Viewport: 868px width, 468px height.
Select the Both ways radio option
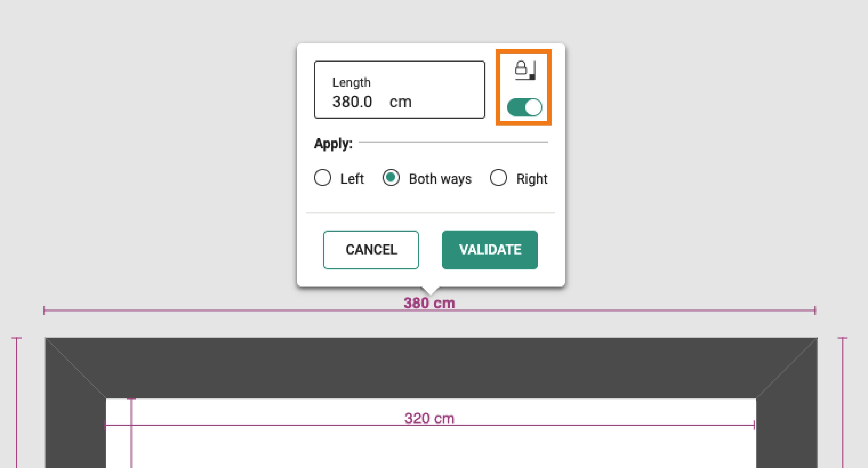[391, 177]
